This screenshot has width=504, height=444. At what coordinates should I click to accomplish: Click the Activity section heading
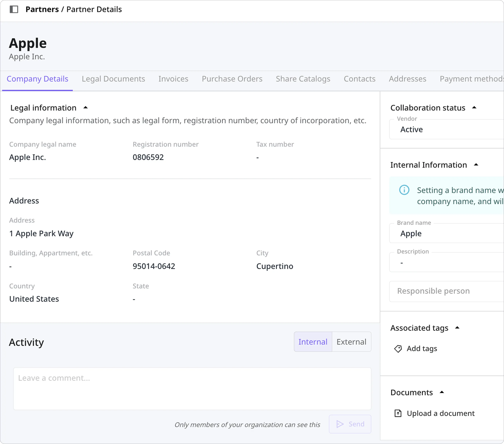(x=26, y=343)
